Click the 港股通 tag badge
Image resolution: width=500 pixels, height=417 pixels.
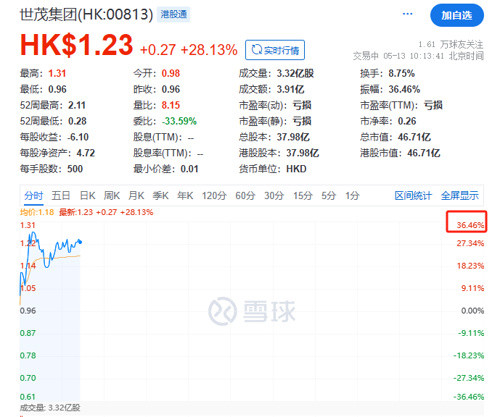tap(174, 14)
